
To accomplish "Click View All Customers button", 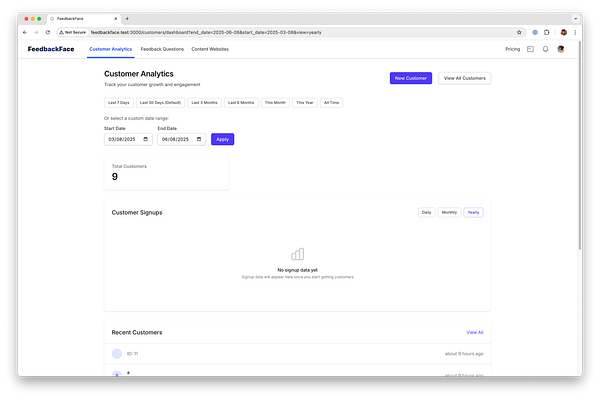I will pos(465,78).
